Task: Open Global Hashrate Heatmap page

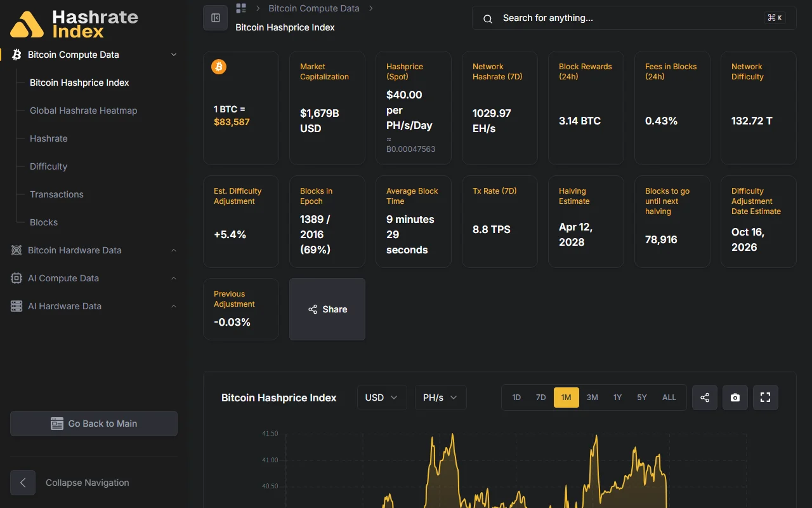Action: coord(83,110)
